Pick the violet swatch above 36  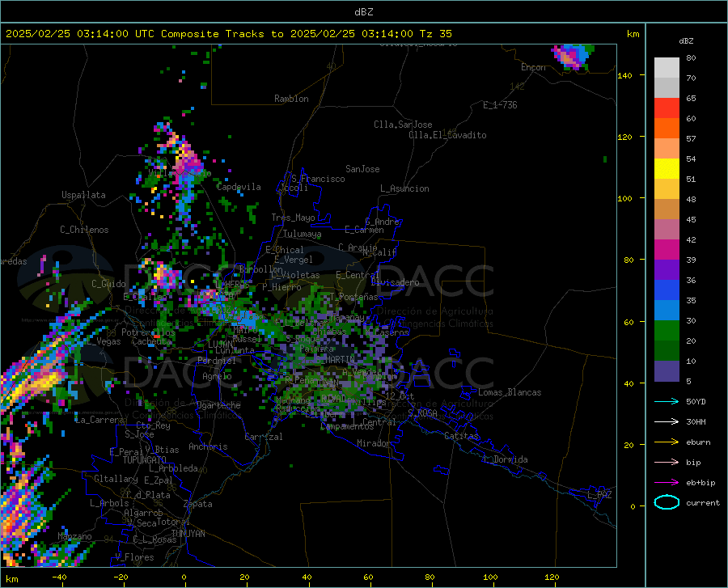(667, 270)
